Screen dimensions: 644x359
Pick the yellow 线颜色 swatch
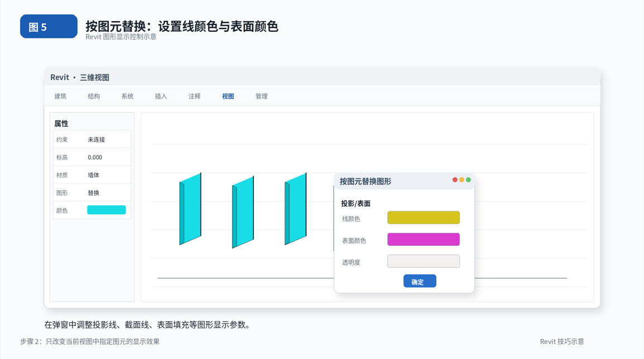tap(424, 217)
